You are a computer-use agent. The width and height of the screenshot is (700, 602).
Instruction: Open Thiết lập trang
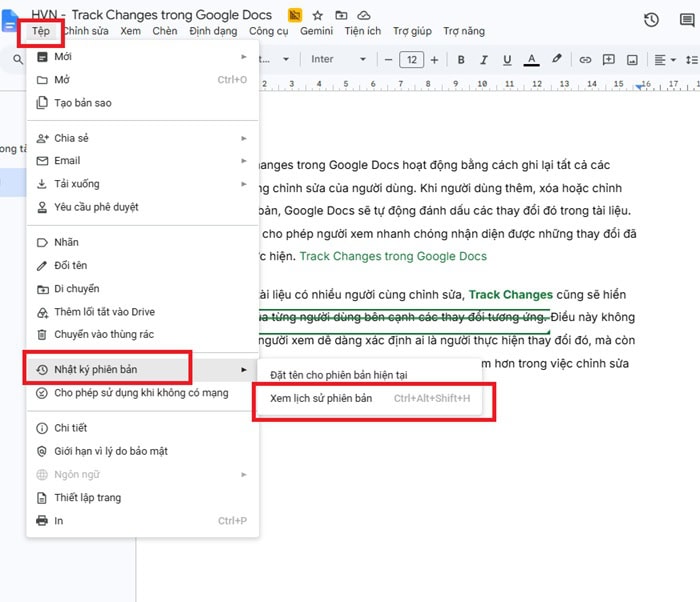tap(142, 498)
